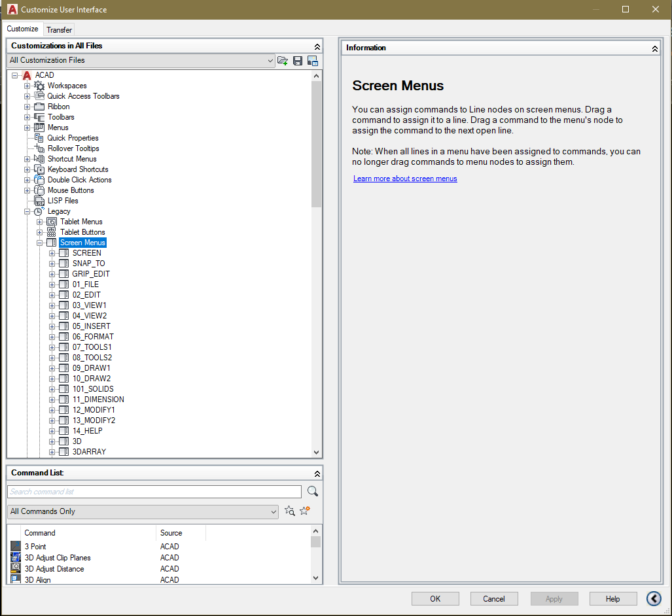The width and height of the screenshot is (672, 616).
Task: Click the star-magnifier filter icon
Action: tap(290, 511)
